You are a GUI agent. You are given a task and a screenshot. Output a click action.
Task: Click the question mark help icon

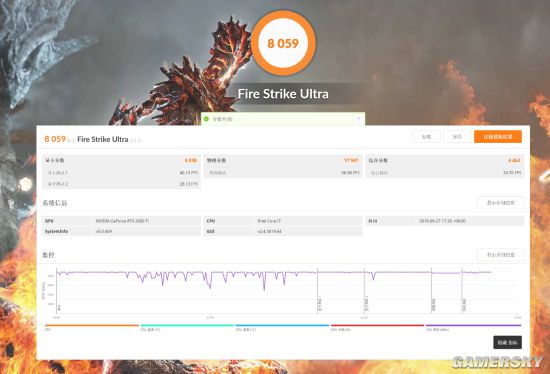[358, 119]
